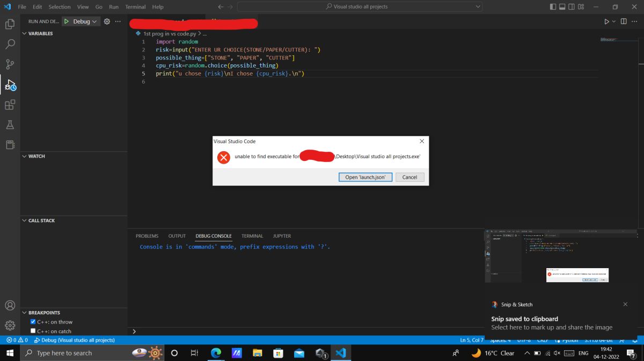Expand breadcrumb chevron after '1st prog in vs code.py'
This screenshot has height=361, width=644.
[x=200, y=33]
